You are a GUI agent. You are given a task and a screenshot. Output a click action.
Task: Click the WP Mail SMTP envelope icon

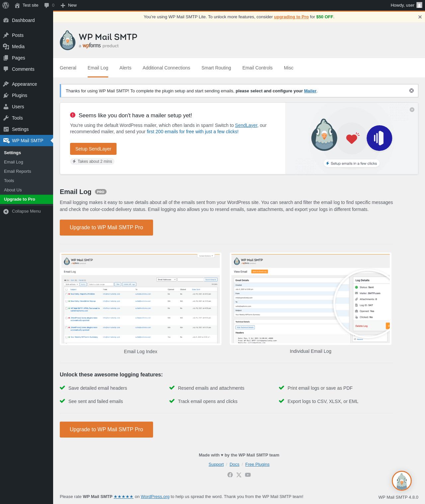[6, 141]
